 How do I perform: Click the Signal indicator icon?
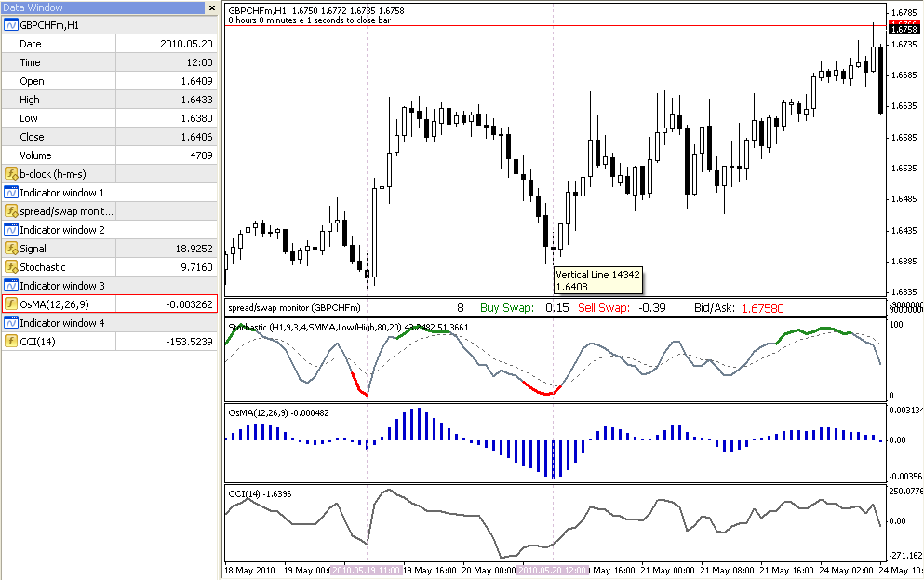(x=10, y=249)
